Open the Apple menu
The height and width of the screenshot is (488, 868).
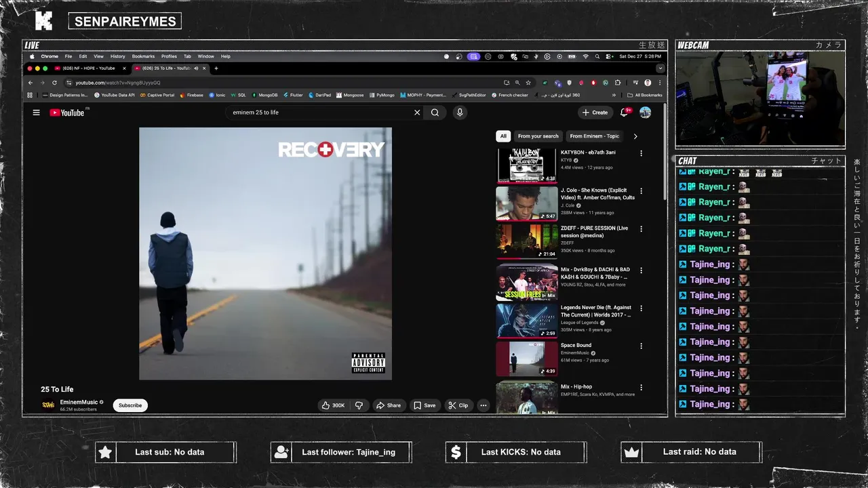point(32,56)
